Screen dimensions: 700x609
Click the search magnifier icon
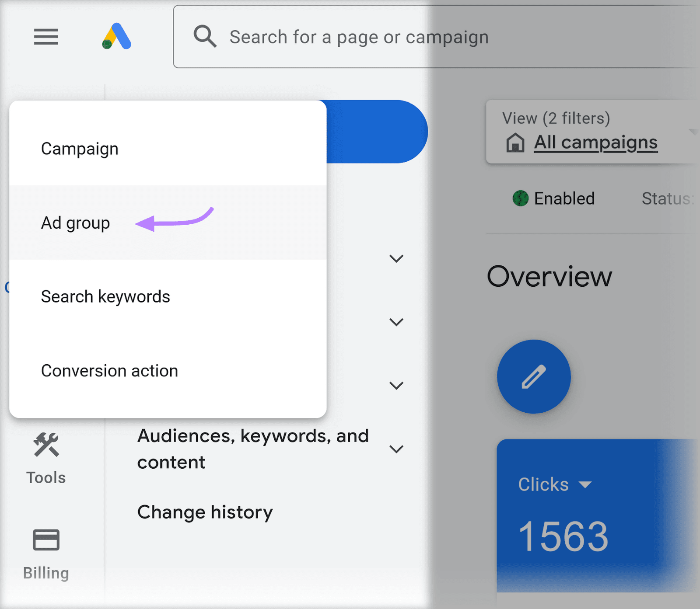pyautogui.click(x=205, y=36)
